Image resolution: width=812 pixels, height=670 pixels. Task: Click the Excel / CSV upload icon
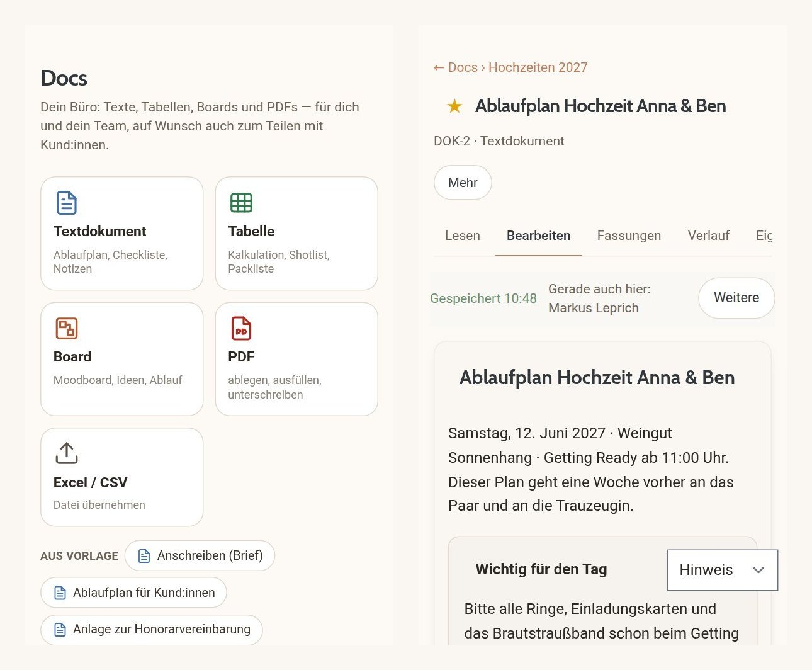(67, 453)
